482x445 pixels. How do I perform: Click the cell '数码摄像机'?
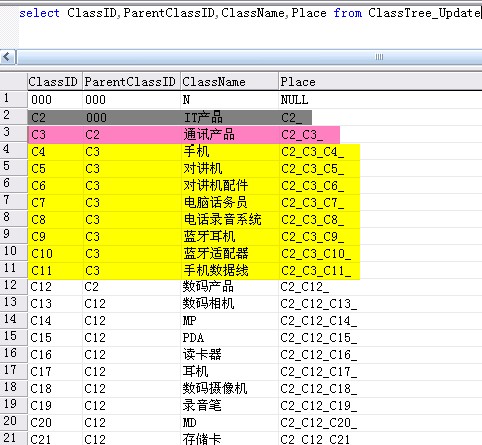(215, 389)
